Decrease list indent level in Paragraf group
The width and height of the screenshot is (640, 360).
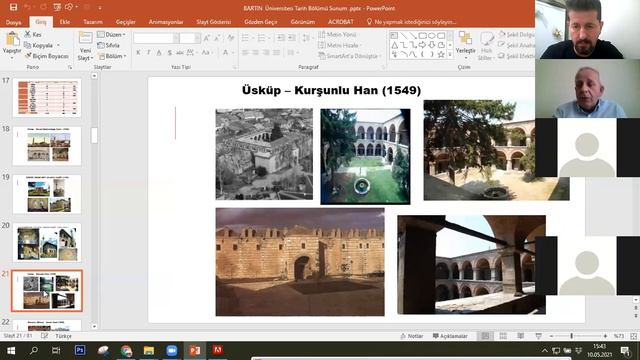[x=281, y=38]
